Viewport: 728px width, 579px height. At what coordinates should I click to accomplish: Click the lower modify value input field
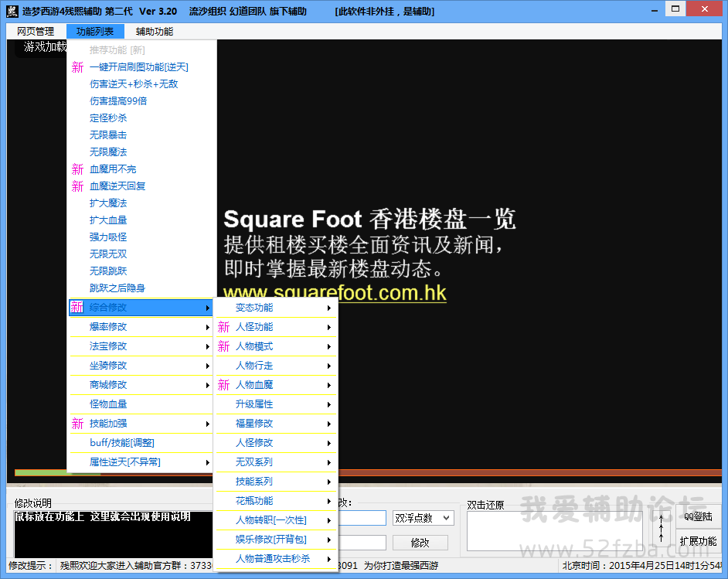coord(362,543)
